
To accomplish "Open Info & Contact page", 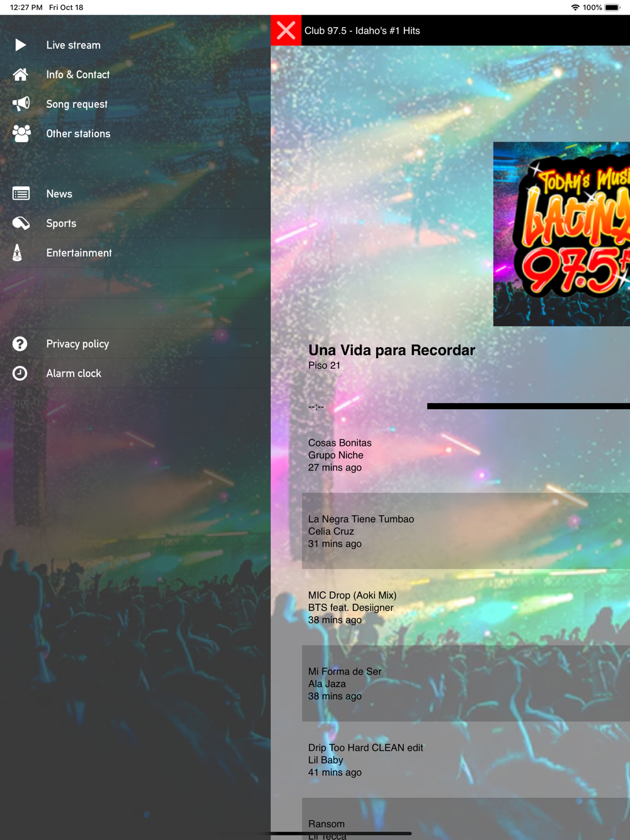I will tap(135, 74).
